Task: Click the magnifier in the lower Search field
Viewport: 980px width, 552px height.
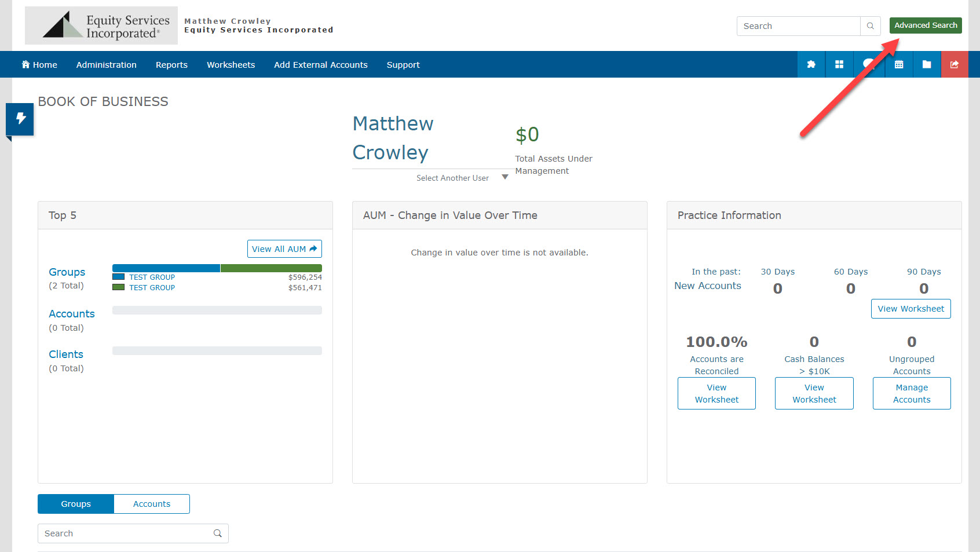Action: pos(218,533)
